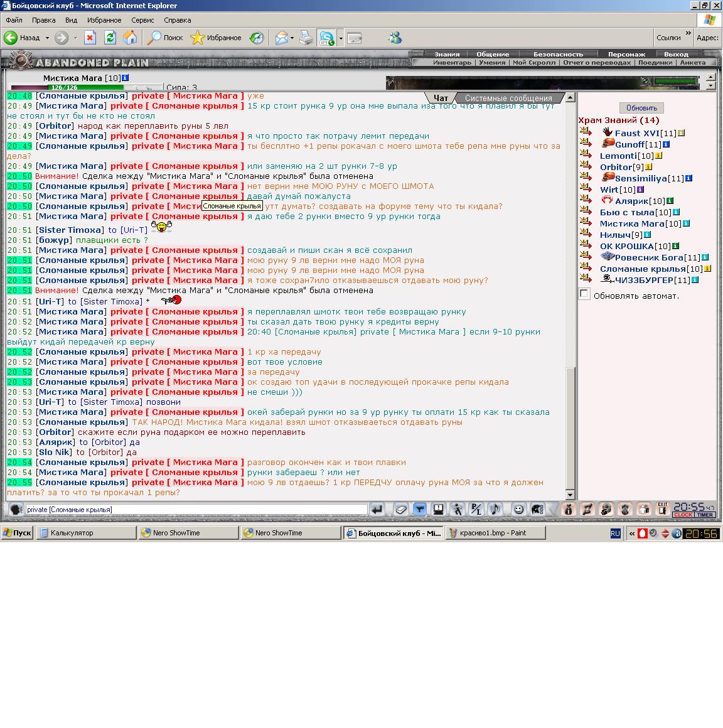Open info icon next to Gunoff
723x728 pixels.
pos(666,144)
